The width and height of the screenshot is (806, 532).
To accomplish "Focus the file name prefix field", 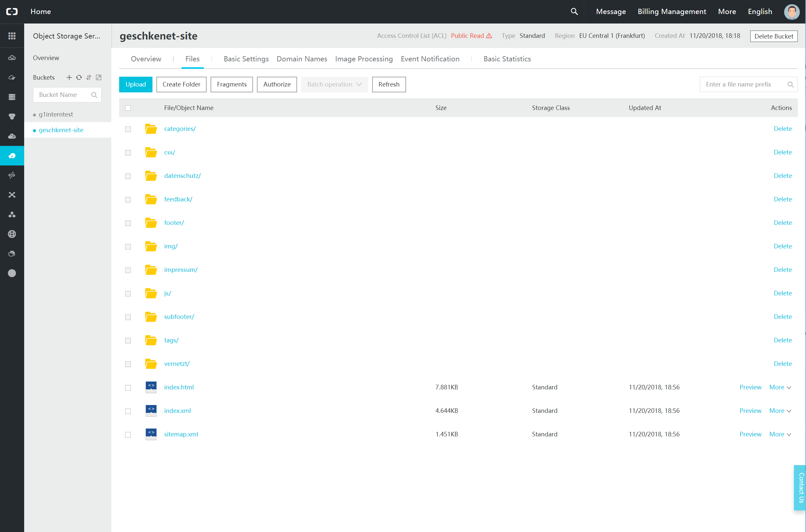I will 748,85.
